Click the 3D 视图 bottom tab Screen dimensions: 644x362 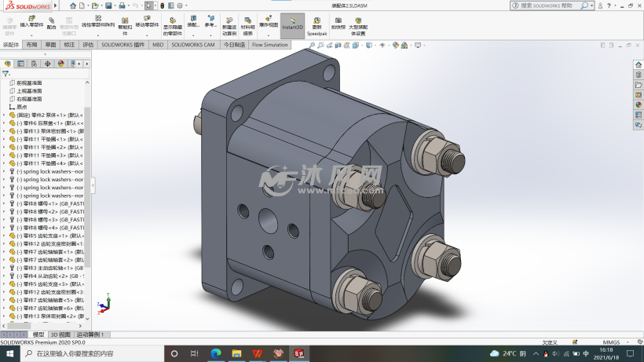pos(60,335)
